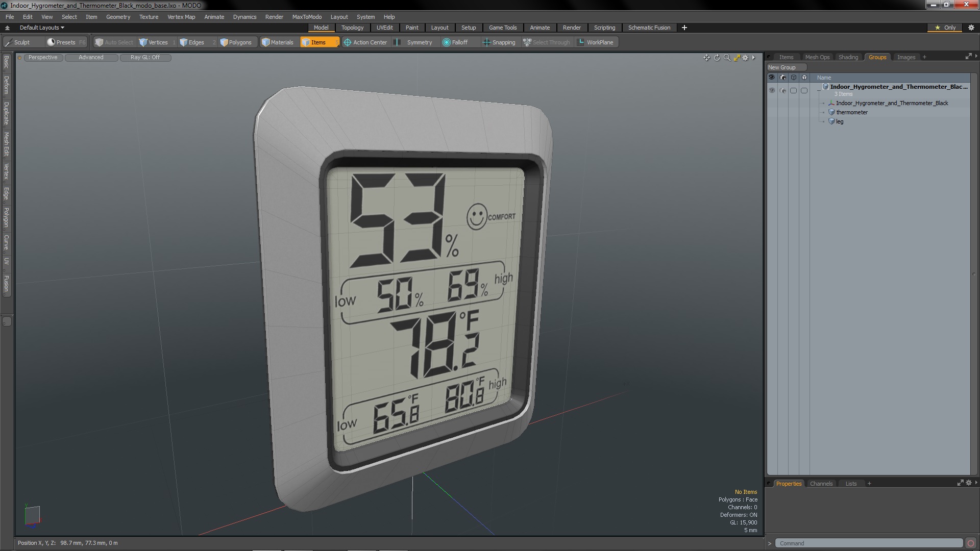The width and height of the screenshot is (980, 551).
Task: Click the New Group button
Action: pos(786,67)
